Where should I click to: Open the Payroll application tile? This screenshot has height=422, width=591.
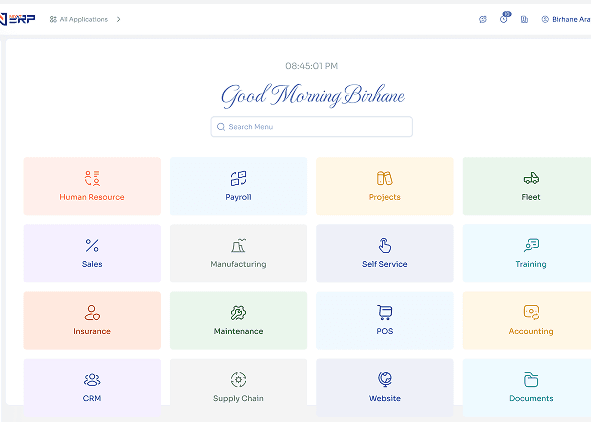point(238,186)
